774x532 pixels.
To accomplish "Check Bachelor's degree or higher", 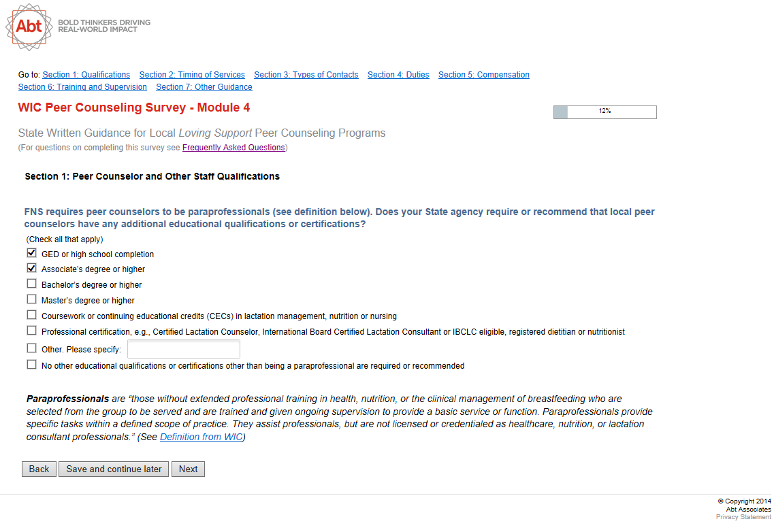I will (32, 284).
